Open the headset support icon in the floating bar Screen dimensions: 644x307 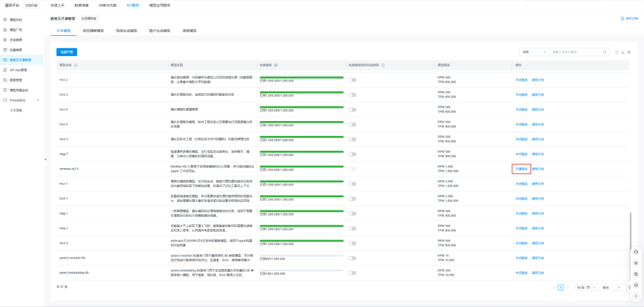[x=636, y=252]
